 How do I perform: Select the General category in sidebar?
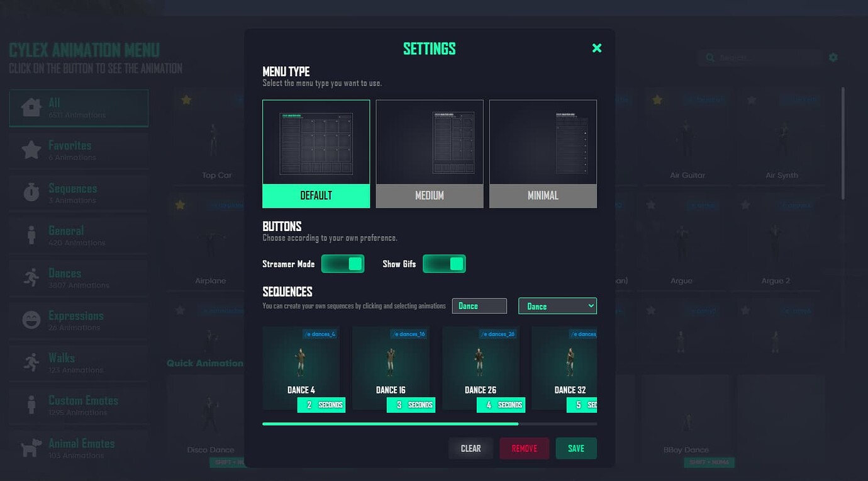coord(79,235)
